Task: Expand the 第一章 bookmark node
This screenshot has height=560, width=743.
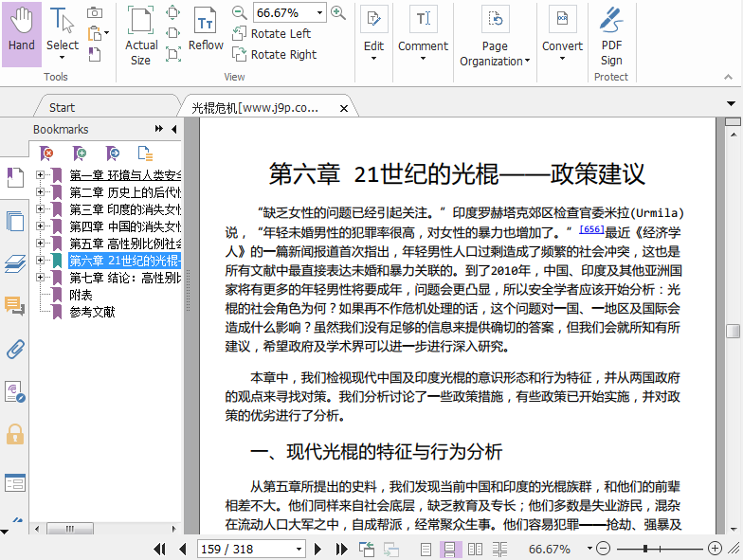Action: pos(41,175)
